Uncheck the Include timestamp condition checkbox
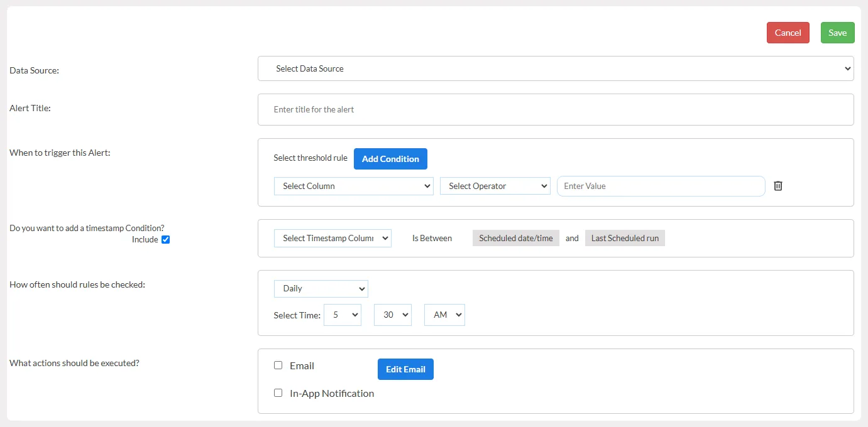 pyautogui.click(x=166, y=239)
